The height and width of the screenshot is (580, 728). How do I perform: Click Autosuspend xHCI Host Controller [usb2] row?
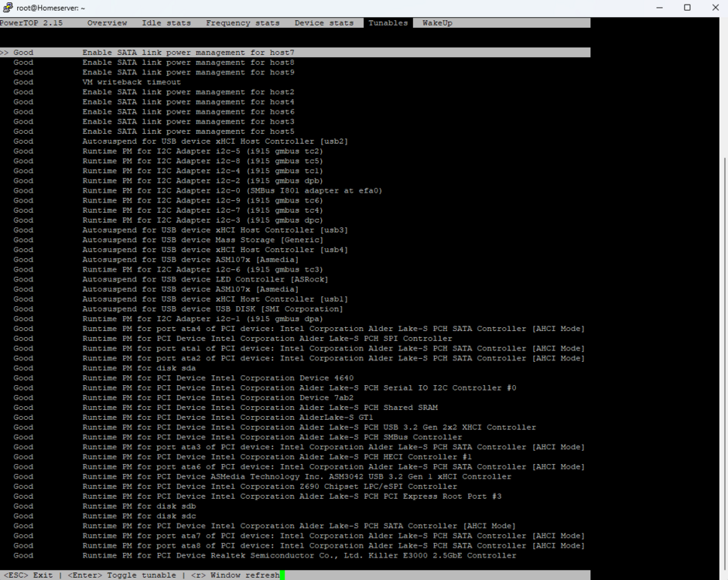[180, 141]
